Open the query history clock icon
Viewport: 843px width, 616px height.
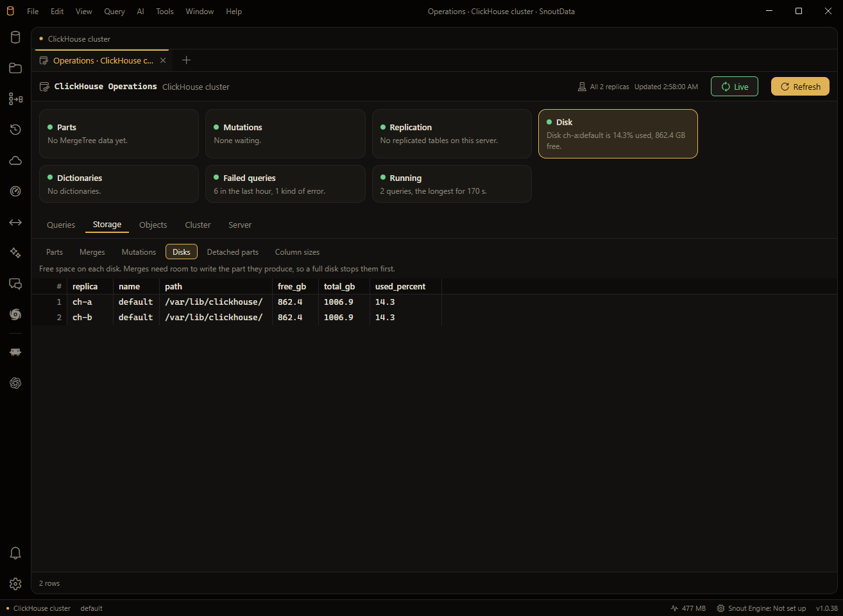[x=15, y=130]
